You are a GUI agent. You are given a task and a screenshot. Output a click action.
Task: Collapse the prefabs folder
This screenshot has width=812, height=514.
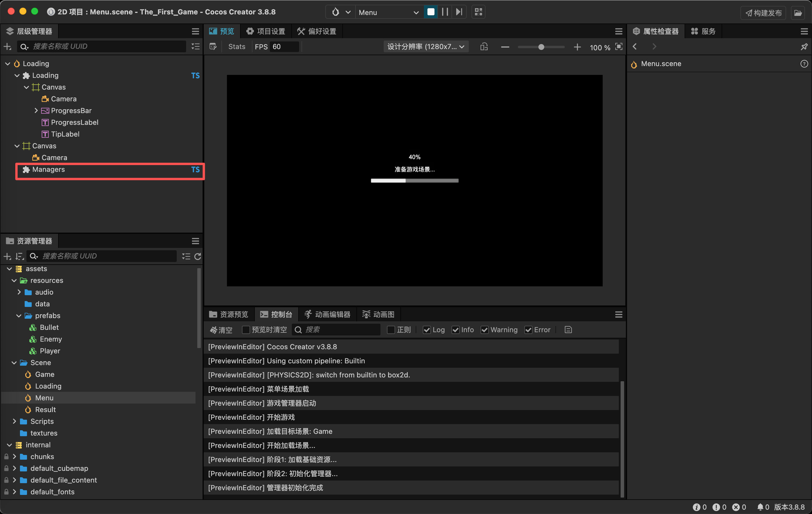pos(19,315)
